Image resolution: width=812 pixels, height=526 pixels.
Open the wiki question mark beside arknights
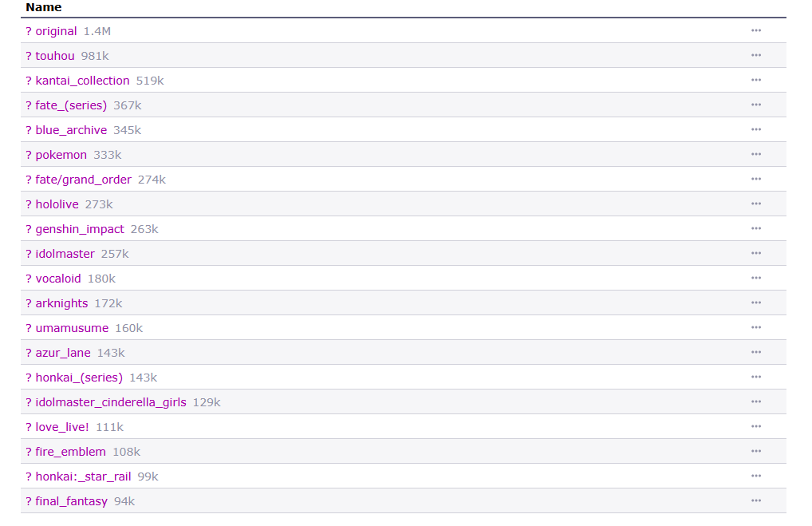tap(29, 303)
